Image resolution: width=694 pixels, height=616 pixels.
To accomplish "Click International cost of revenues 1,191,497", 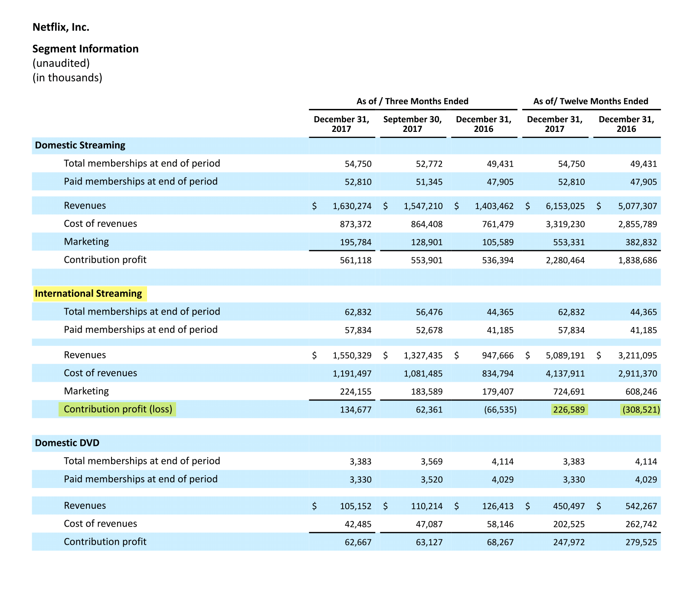I will pyautogui.click(x=352, y=374).
